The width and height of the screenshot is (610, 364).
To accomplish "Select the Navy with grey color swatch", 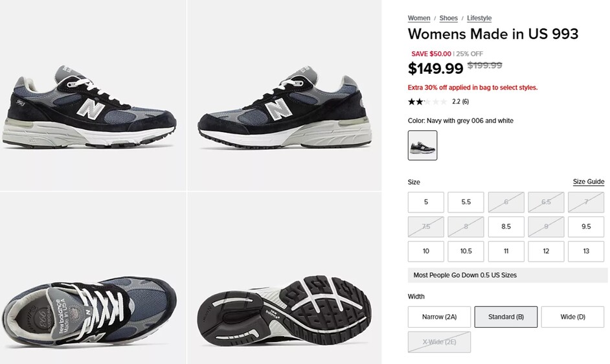I will coord(422,145).
